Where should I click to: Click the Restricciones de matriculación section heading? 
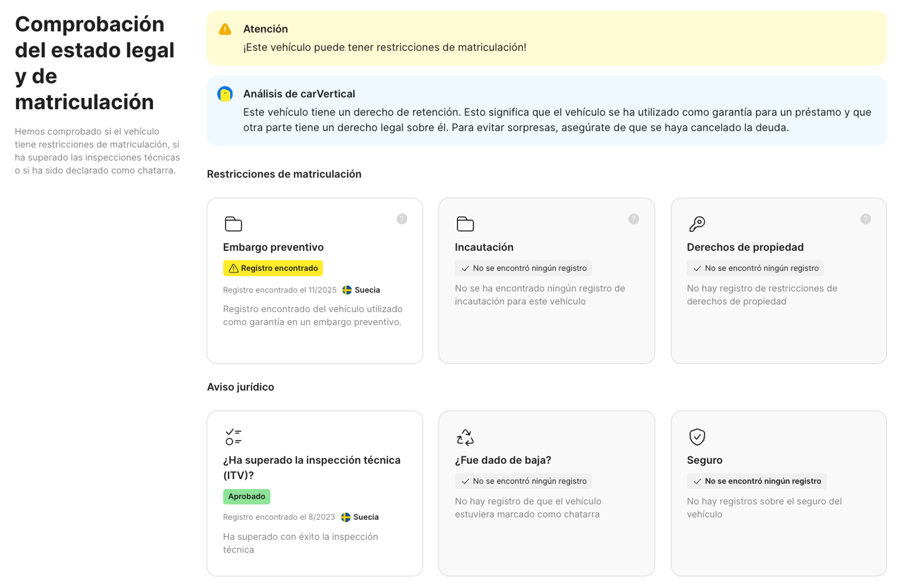284,174
